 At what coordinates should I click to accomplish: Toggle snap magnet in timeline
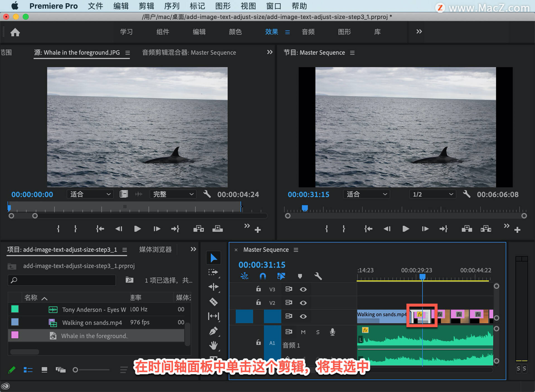[263, 276]
